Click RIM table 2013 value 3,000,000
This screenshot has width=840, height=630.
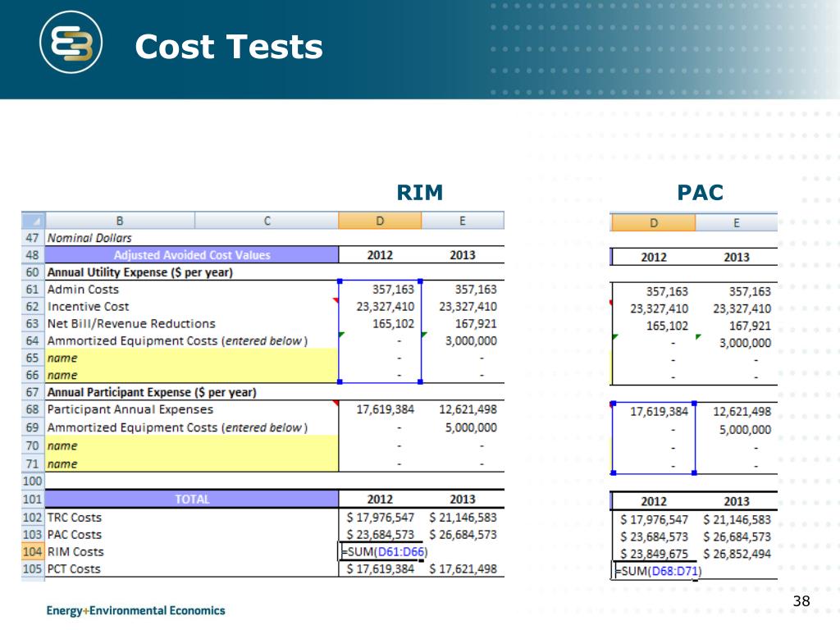(x=472, y=340)
